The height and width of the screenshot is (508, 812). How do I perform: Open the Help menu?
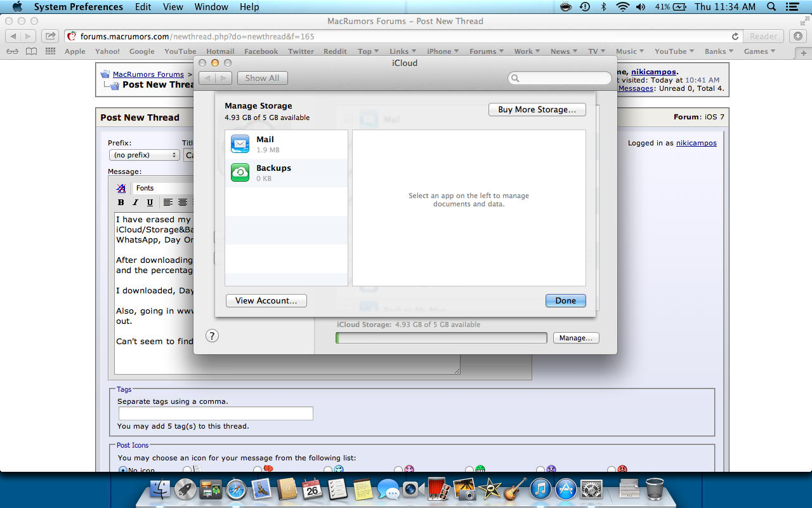tap(249, 7)
